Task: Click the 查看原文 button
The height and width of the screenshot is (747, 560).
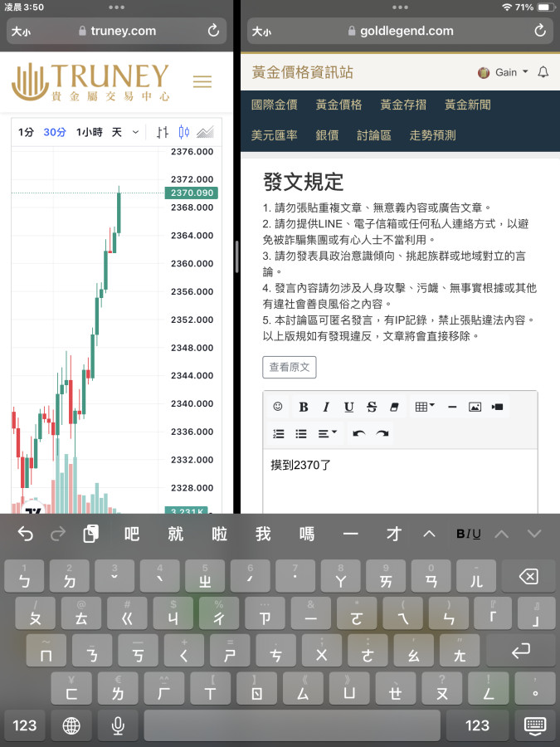Action: 289,367
